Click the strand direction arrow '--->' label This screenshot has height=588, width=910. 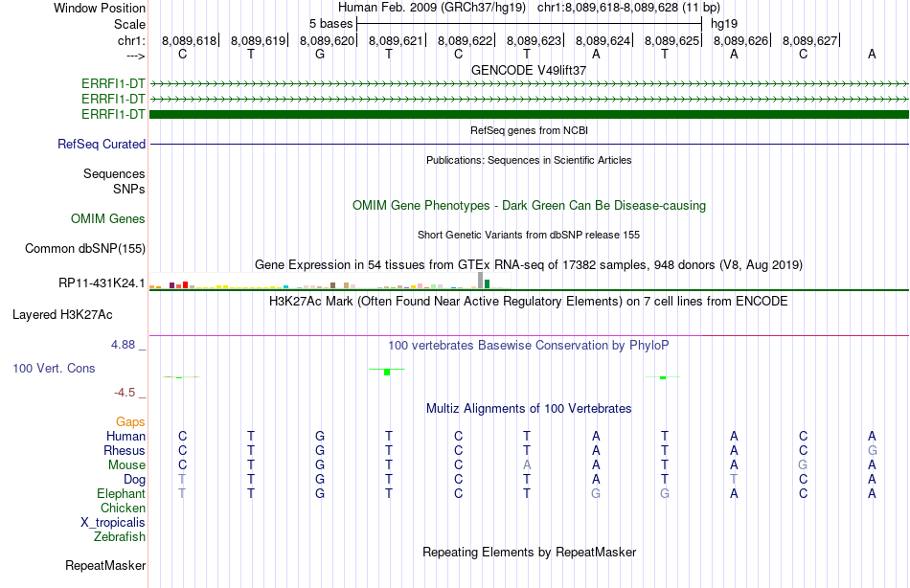[x=136, y=56]
